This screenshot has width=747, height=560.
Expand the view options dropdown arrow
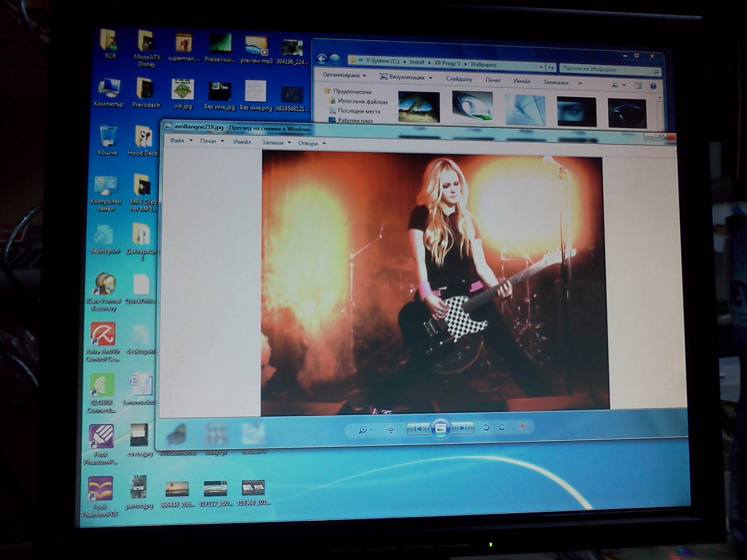coord(624,85)
